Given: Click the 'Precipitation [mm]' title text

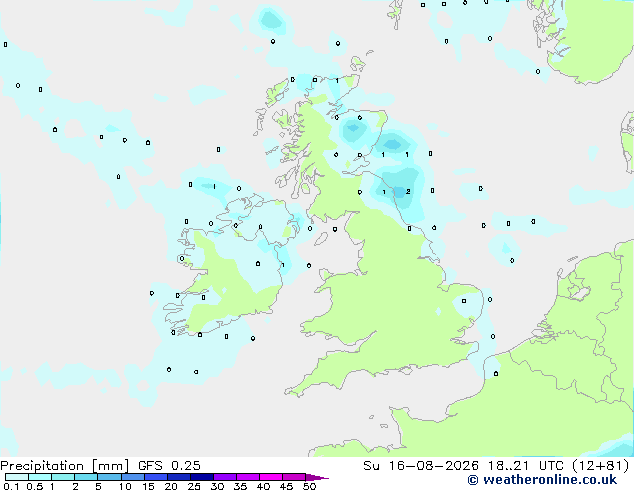Looking at the screenshot, I should [65, 466].
